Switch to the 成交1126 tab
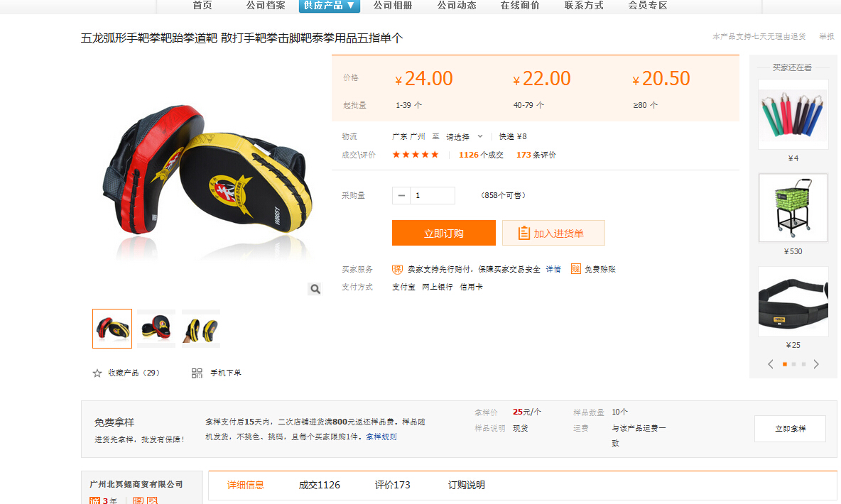 (319, 486)
